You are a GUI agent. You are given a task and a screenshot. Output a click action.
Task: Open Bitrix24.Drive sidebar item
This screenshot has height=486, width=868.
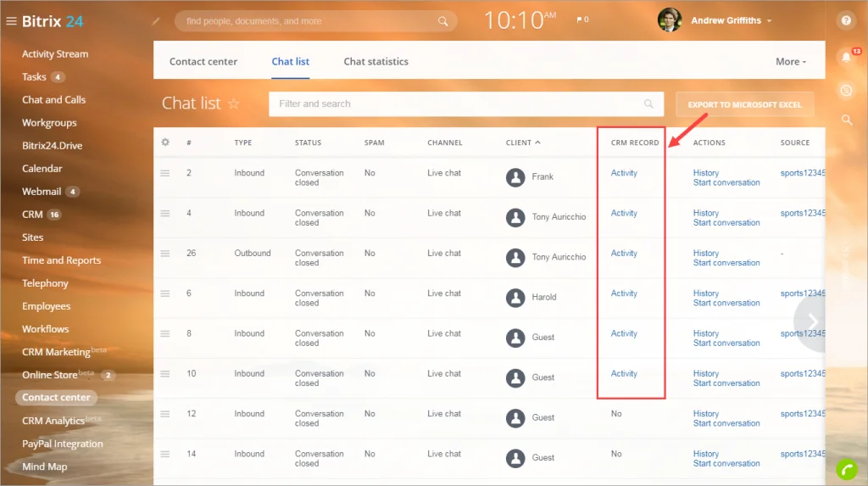[x=52, y=145]
